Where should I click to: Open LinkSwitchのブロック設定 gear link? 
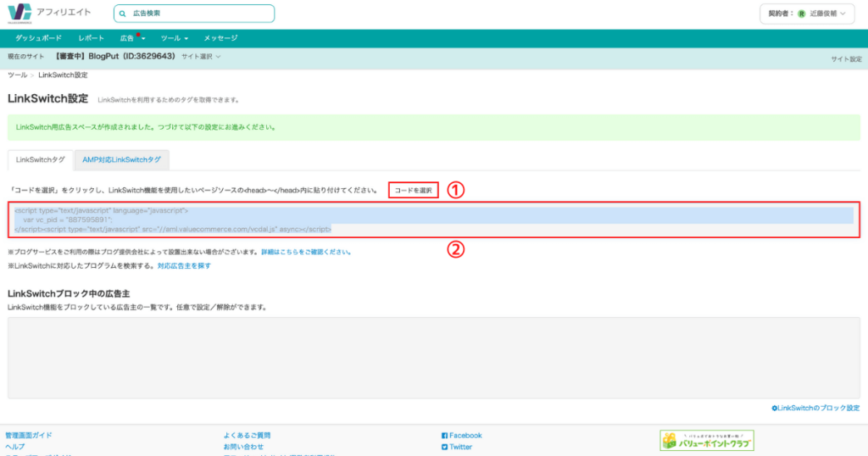click(x=815, y=408)
